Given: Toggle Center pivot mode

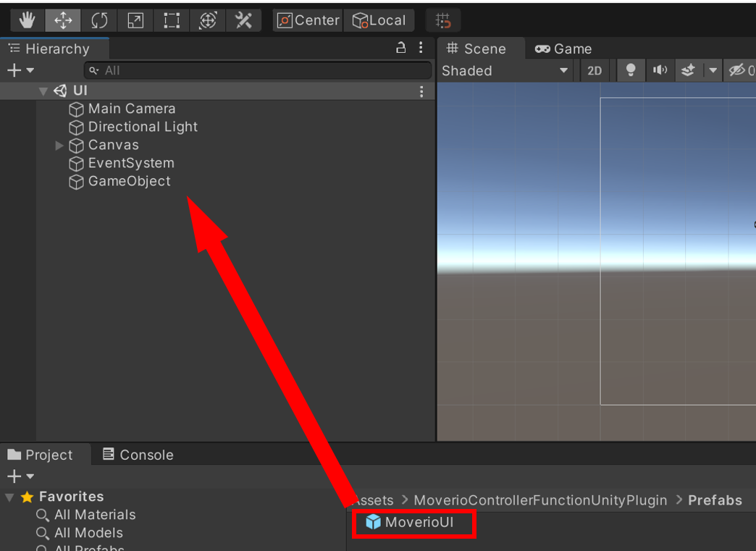Looking at the screenshot, I should [x=308, y=20].
